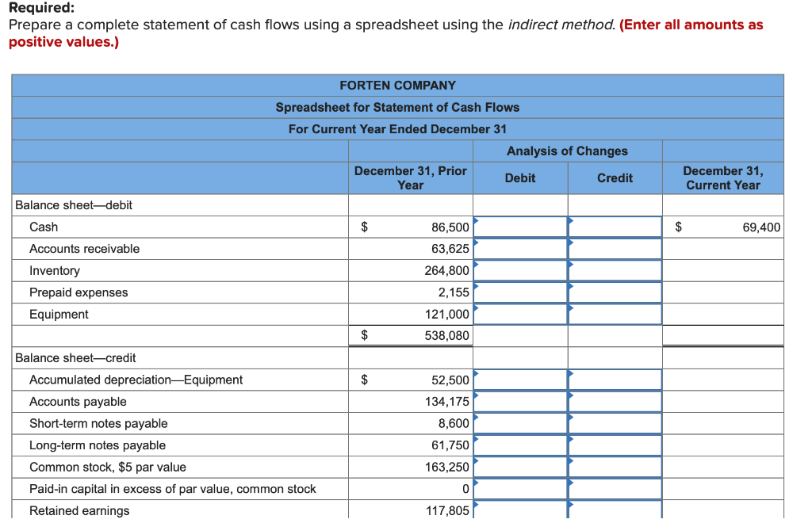Image resolution: width=812 pixels, height=523 pixels.
Task: Click the Debit cell for Accounts receivable
Action: (x=520, y=249)
